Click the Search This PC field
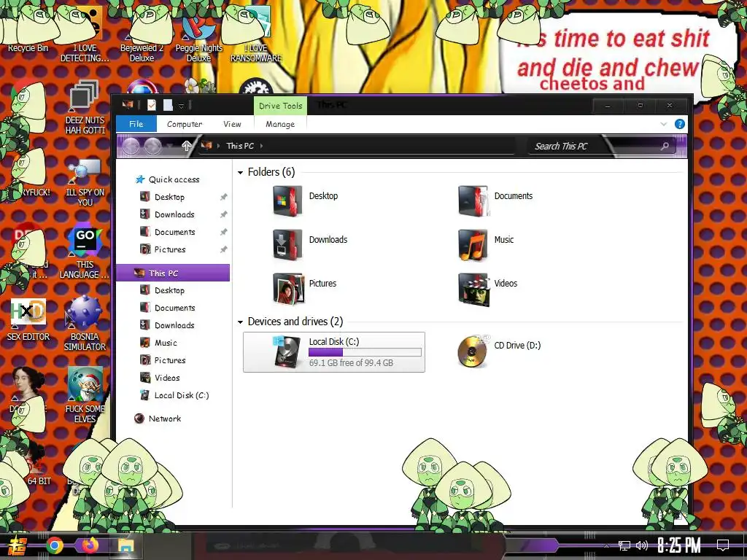 tap(602, 146)
